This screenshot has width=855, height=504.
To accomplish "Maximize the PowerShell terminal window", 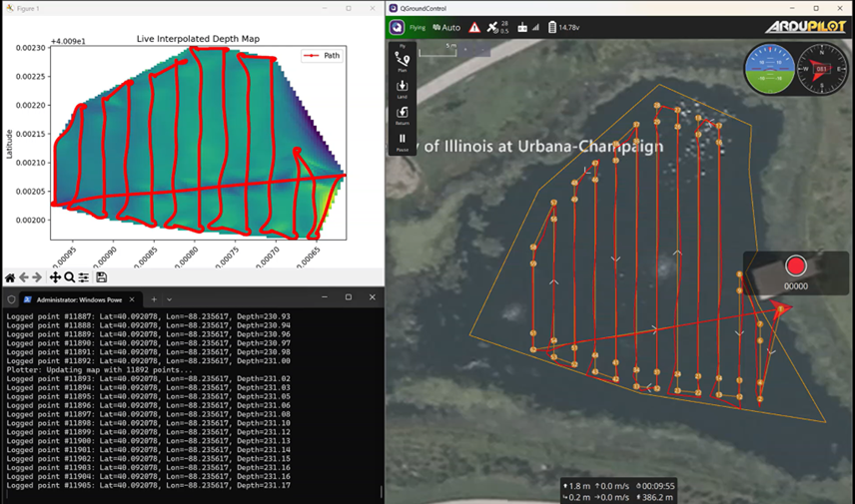I will [x=349, y=297].
